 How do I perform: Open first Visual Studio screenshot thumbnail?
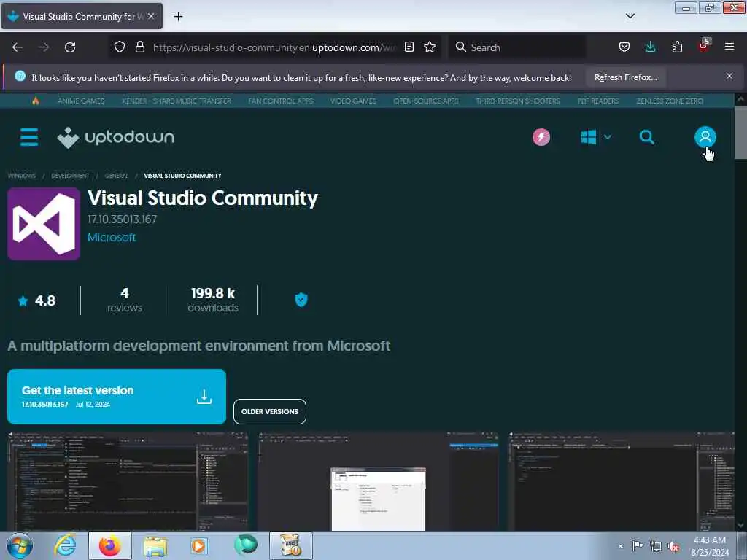coord(128,481)
